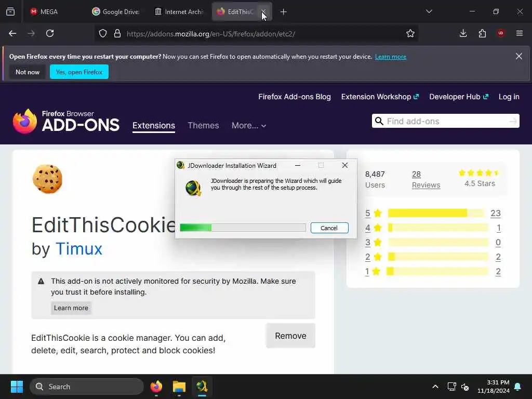This screenshot has width=532, height=399.
Task: Click the JDownloader wizard progress bar
Action: pos(243,228)
